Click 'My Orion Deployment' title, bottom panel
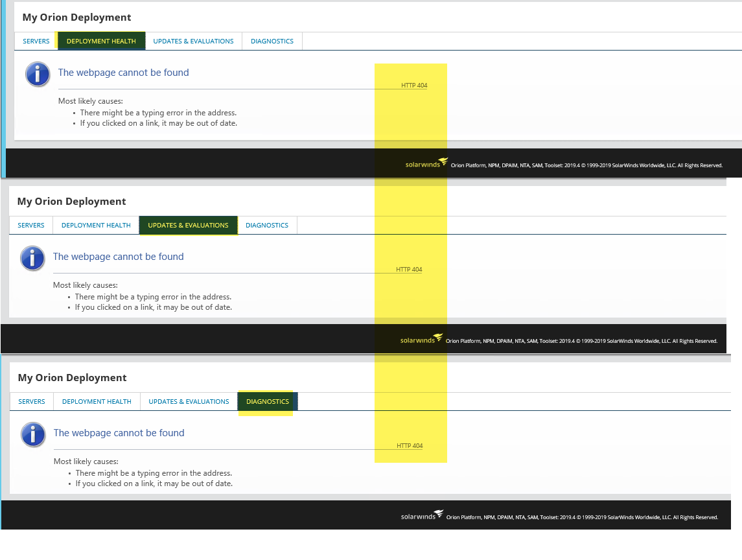742x560 pixels. pyautogui.click(x=73, y=378)
